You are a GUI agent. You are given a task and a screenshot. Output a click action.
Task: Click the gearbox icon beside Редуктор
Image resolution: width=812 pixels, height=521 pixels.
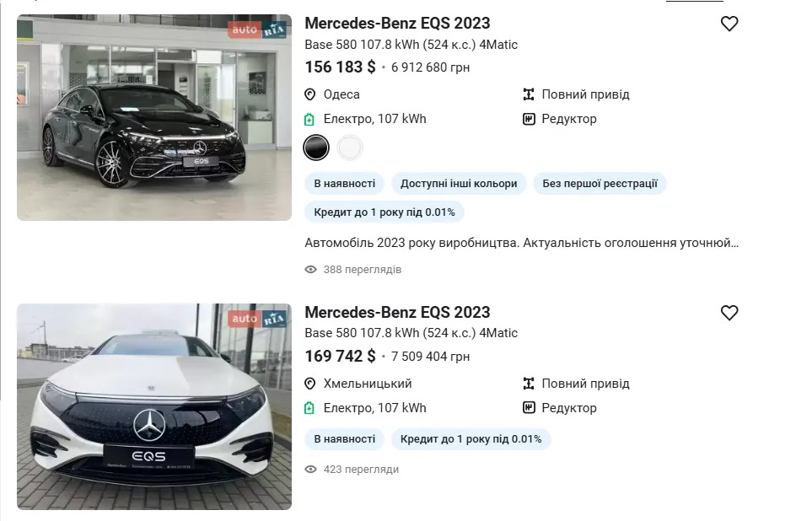point(530,119)
